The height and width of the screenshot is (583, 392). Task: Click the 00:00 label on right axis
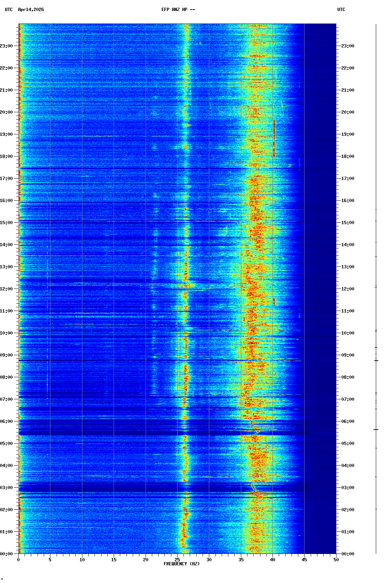(348, 554)
